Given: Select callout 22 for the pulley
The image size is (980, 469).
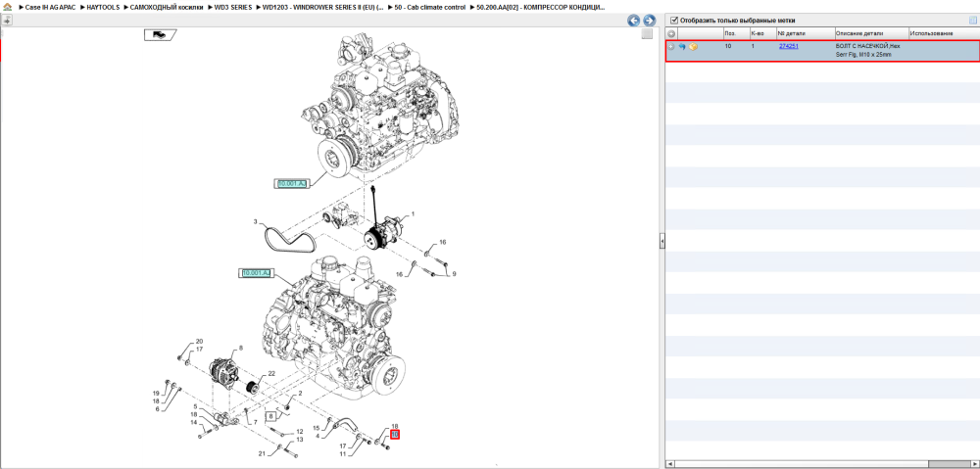Looking at the screenshot, I should pos(271,373).
